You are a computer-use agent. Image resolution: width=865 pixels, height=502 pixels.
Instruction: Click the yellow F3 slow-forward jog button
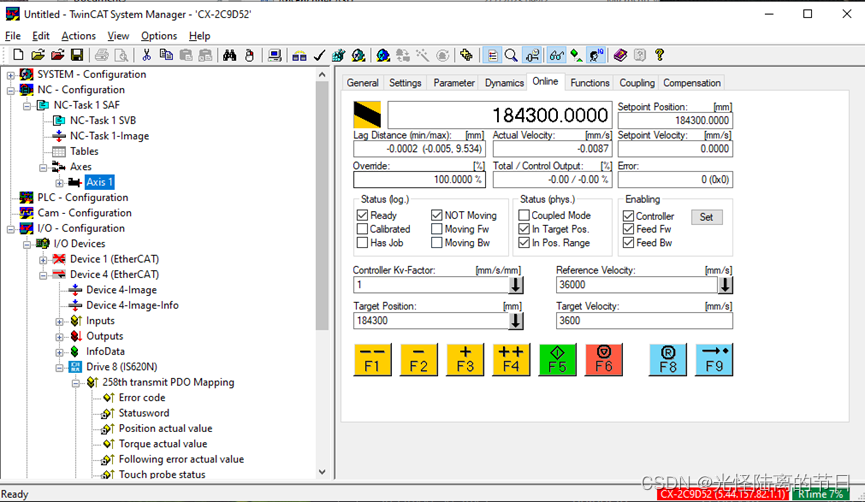(x=465, y=360)
